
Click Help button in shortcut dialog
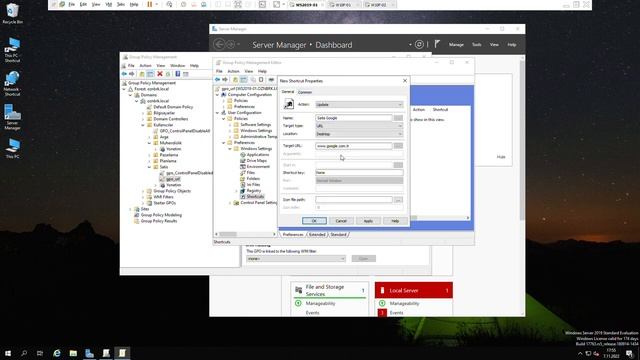click(x=395, y=221)
